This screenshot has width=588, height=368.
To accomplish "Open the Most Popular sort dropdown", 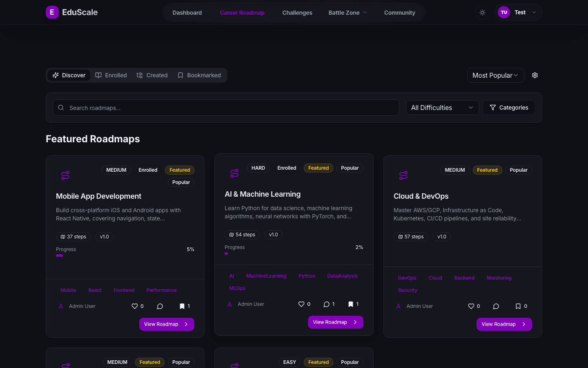I will point(495,75).
